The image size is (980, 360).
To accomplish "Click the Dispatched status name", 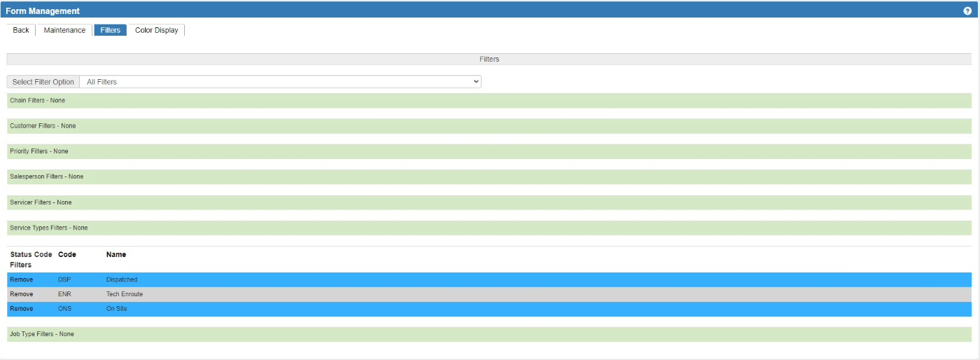I will coord(122,280).
